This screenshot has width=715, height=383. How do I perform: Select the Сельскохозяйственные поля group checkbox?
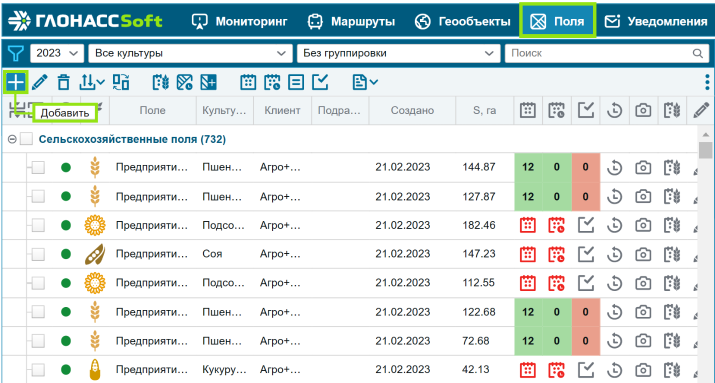tap(26, 139)
